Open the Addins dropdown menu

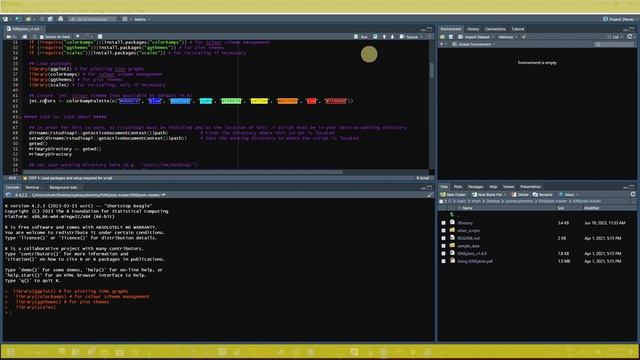click(142, 19)
